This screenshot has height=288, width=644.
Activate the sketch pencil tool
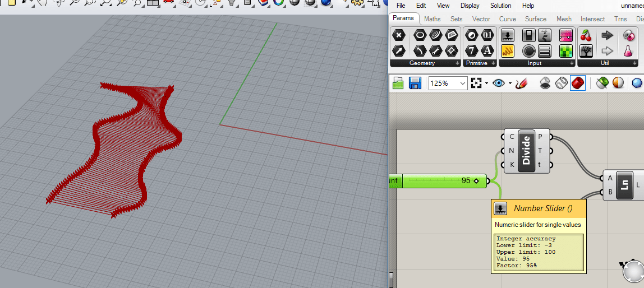coord(521,83)
